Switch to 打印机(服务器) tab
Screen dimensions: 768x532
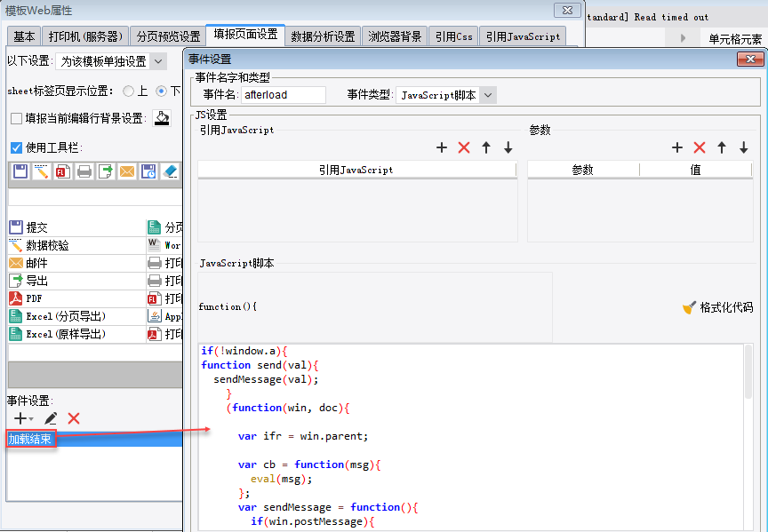[85, 36]
